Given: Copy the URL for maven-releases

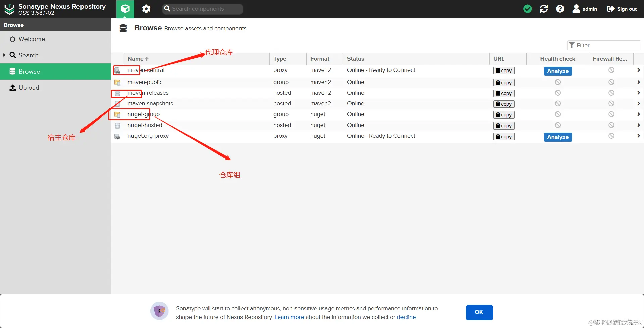Looking at the screenshot, I should point(504,93).
